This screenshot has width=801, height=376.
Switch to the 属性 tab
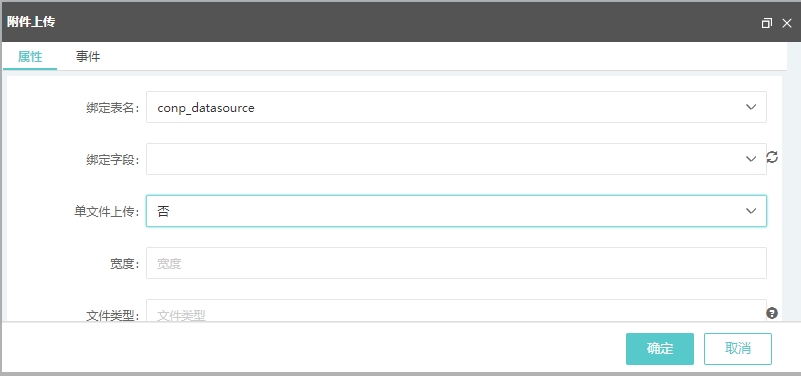[30, 56]
